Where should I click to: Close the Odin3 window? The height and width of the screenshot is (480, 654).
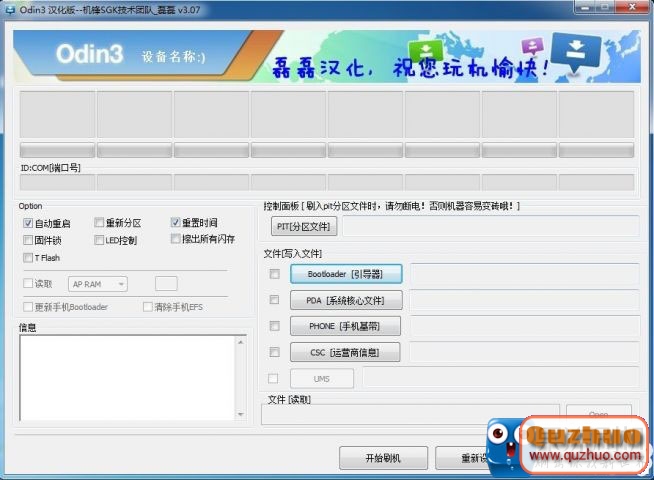pyautogui.click(x=633, y=7)
